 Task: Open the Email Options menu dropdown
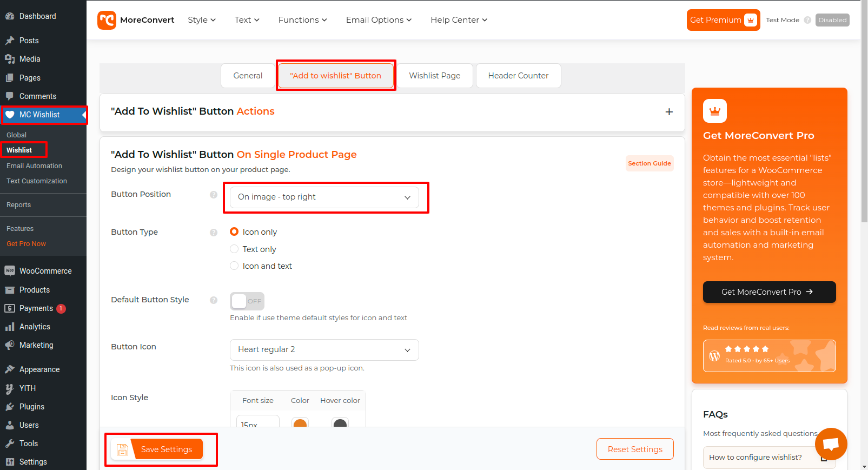(379, 20)
